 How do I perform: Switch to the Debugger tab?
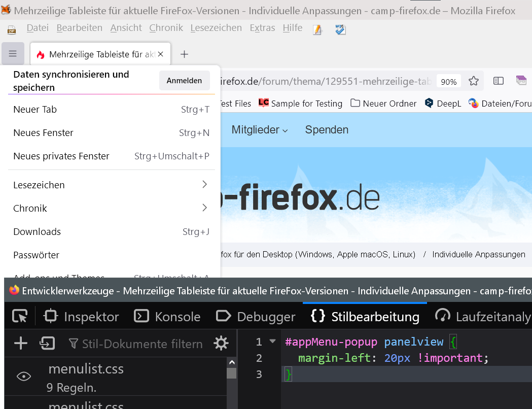pos(256,316)
